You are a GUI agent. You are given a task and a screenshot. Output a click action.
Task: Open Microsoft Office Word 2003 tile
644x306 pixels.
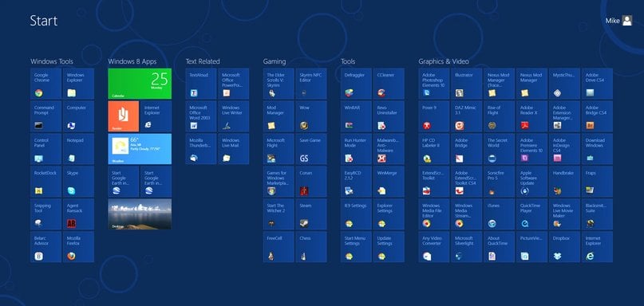point(201,116)
